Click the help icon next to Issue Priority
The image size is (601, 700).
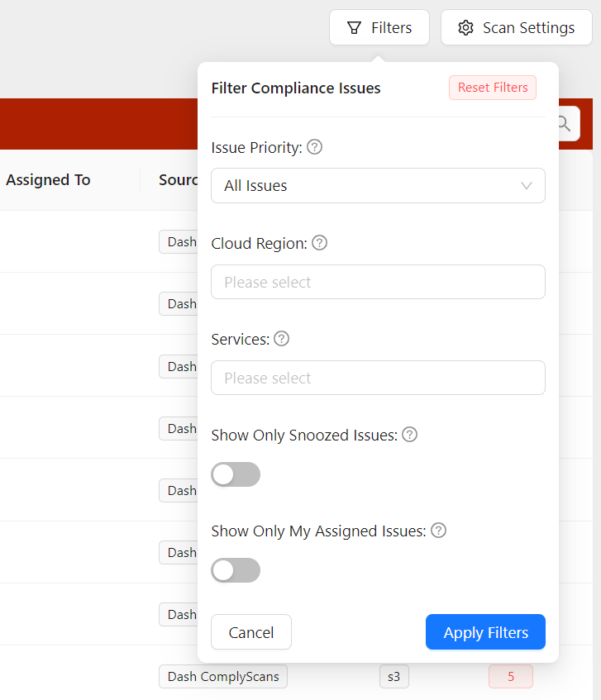click(314, 147)
